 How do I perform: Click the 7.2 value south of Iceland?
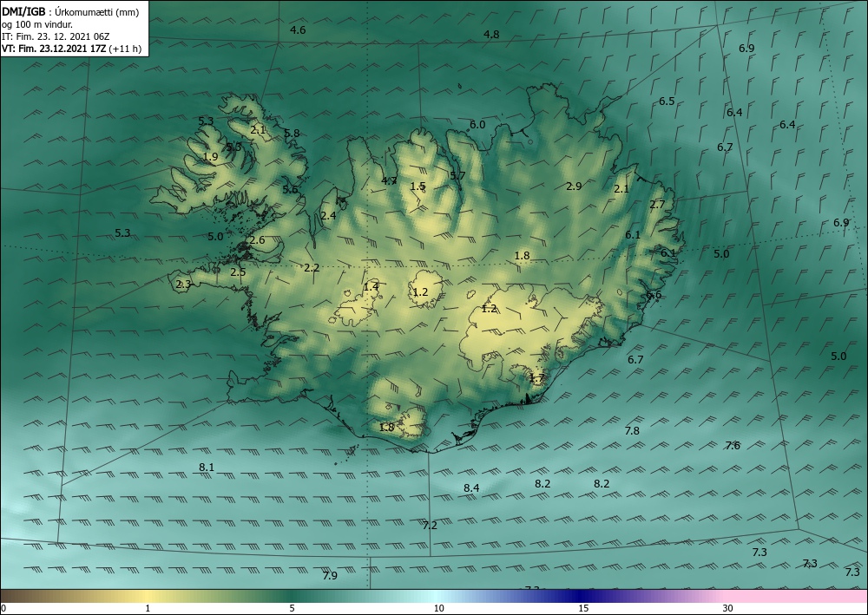[430, 526]
